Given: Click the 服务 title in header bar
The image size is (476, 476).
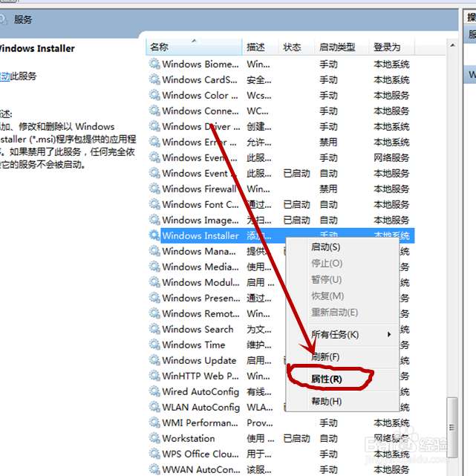Looking at the screenshot, I should [23, 20].
